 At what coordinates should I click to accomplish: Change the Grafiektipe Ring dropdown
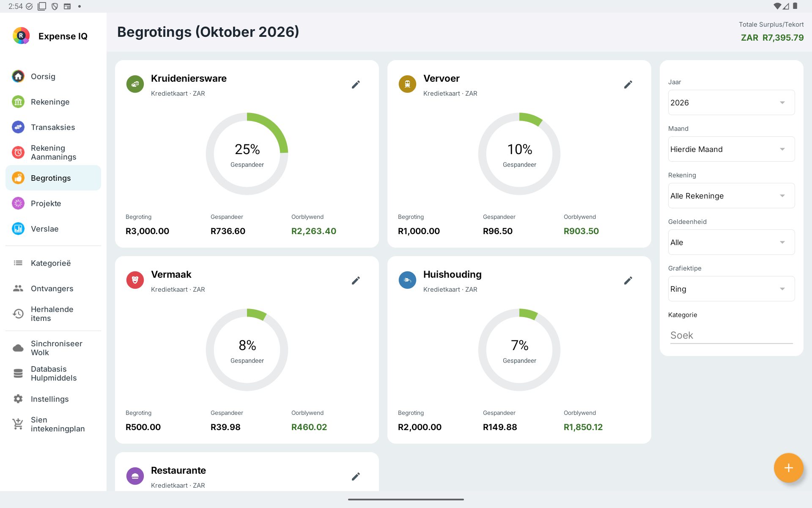731,289
